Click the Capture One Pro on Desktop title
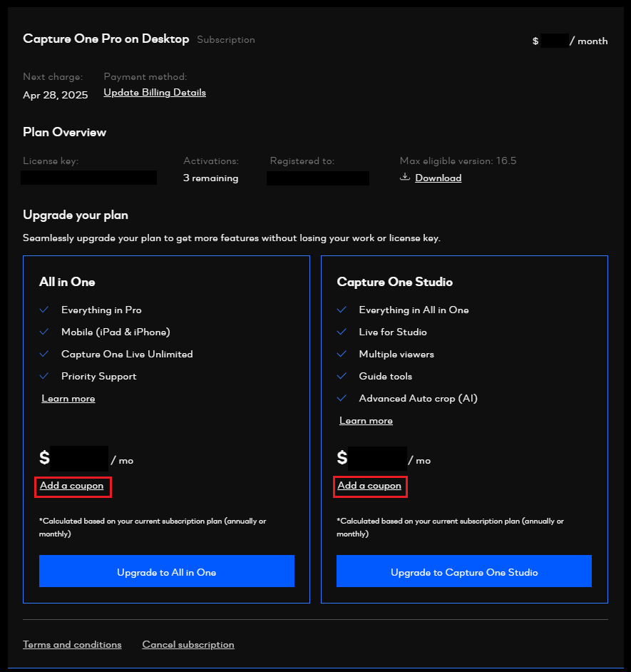 pos(106,39)
